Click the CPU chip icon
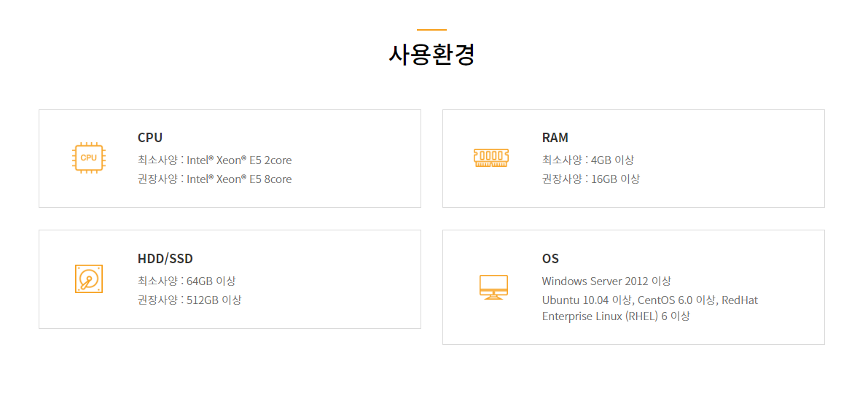The image size is (868, 401). tap(89, 157)
